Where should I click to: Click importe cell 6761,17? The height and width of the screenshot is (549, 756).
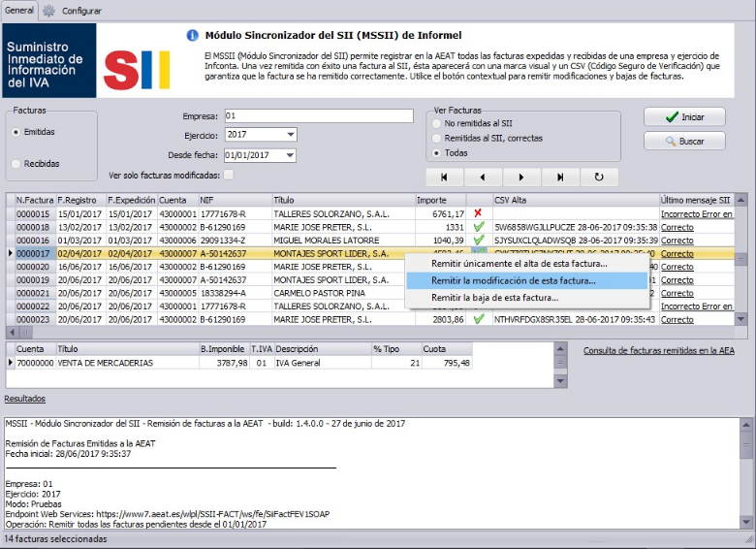pyautogui.click(x=441, y=213)
